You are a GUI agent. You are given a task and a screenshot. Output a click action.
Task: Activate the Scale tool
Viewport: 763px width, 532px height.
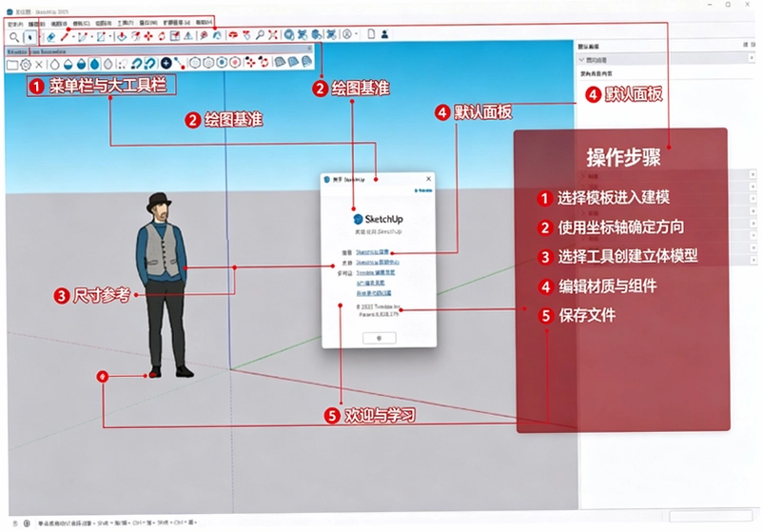[x=175, y=35]
